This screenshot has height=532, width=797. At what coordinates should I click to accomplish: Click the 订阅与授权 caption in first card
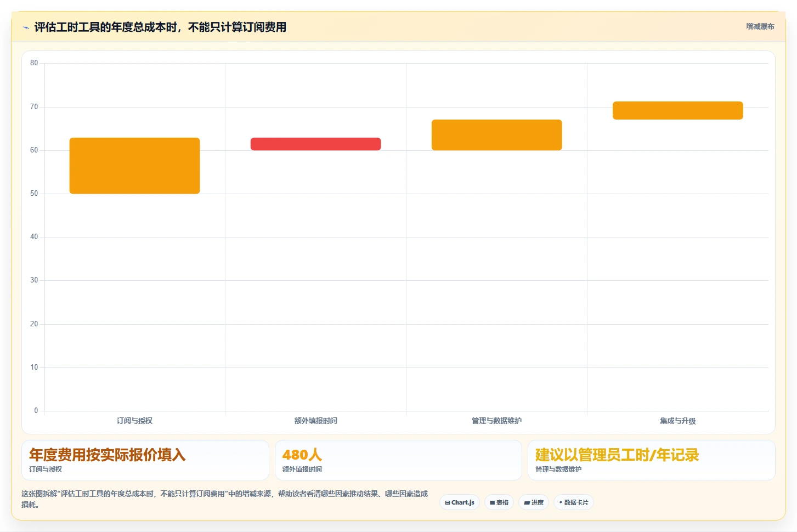[46, 469]
